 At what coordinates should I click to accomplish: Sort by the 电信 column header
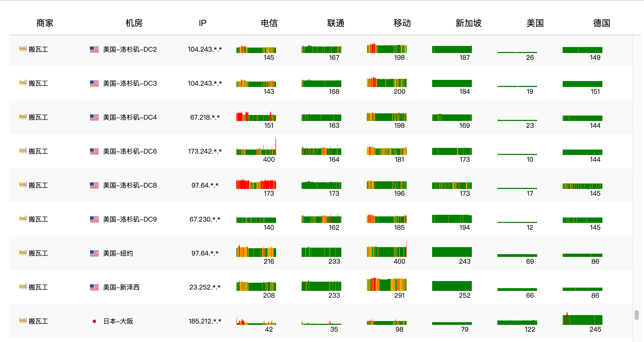click(269, 23)
